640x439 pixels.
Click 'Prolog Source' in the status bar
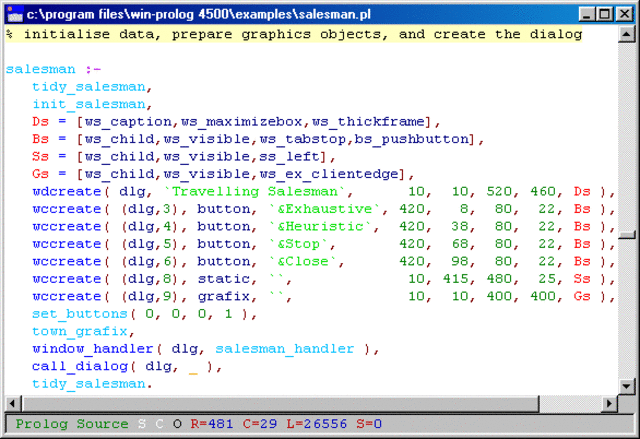[72, 424]
